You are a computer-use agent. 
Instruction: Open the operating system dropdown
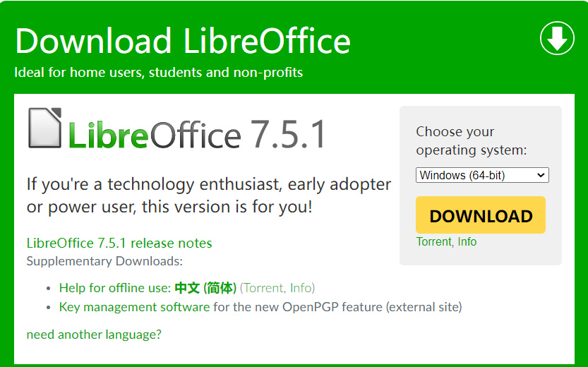482,175
